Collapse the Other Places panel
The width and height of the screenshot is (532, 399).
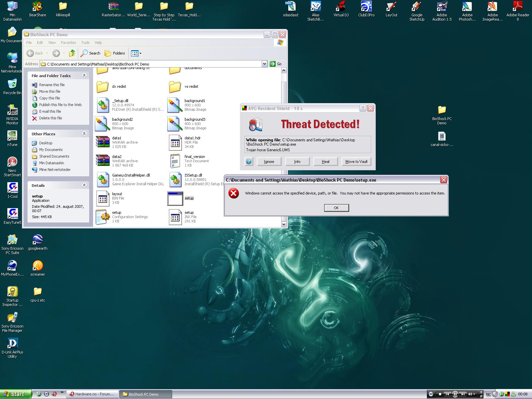(x=84, y=134)
